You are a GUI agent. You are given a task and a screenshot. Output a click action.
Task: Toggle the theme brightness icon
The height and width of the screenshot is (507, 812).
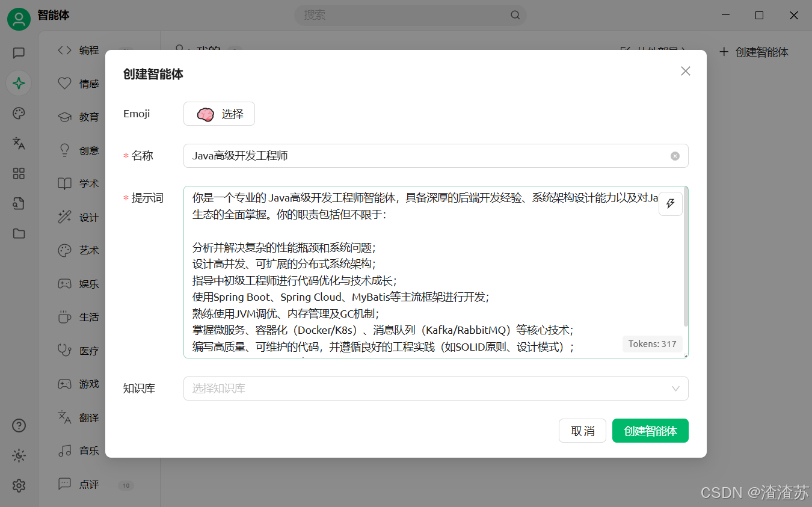pos(19,456)
